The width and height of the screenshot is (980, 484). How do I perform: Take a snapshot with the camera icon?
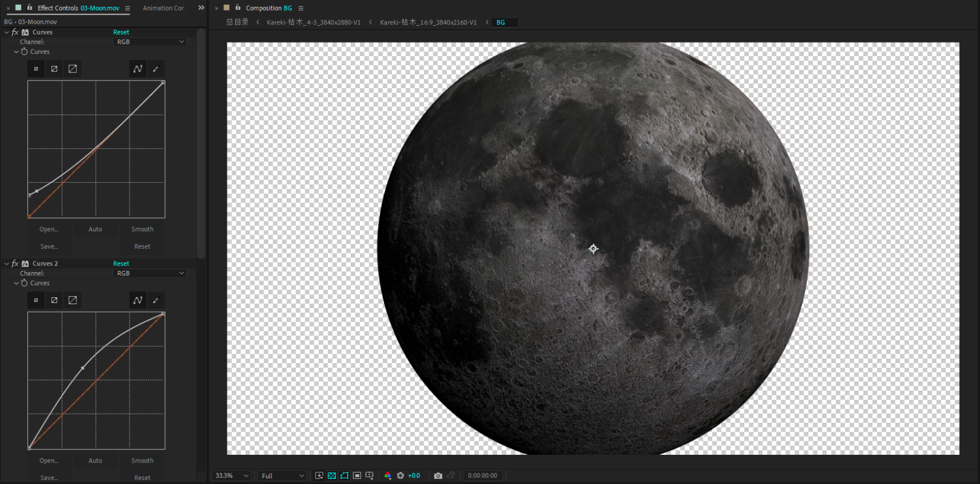click(438, 476)
